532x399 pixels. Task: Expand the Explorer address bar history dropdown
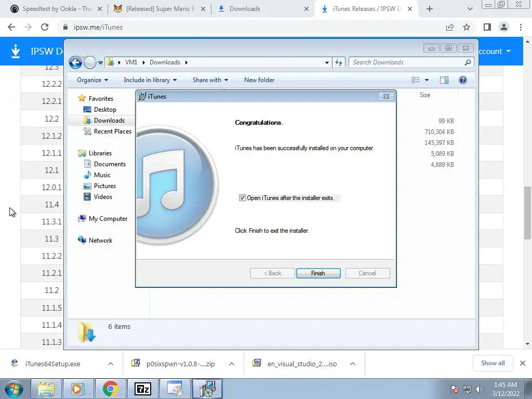click(x=327, y=63)
